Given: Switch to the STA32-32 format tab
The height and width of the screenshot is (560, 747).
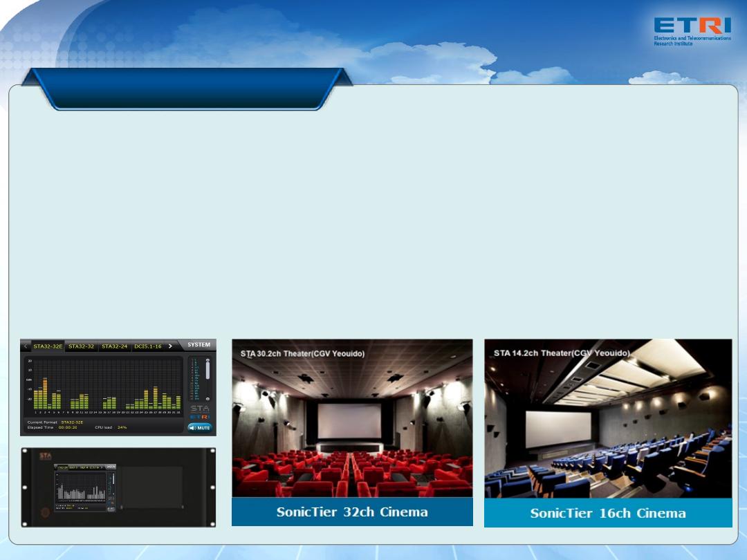Looking at the screenshot, I should pyautogui.click(x=81, y=346).
